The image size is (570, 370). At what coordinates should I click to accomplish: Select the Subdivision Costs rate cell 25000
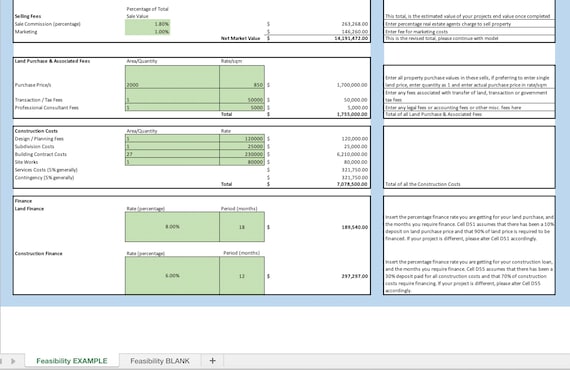[x=242, y=146]
